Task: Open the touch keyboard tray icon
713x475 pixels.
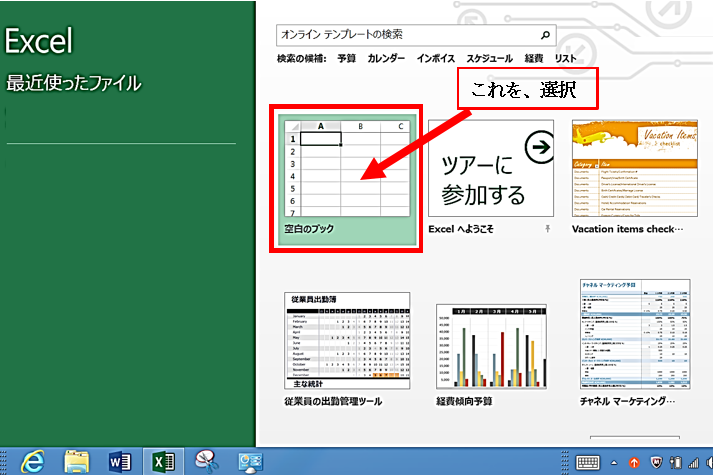Action: [x=587, y=463]
